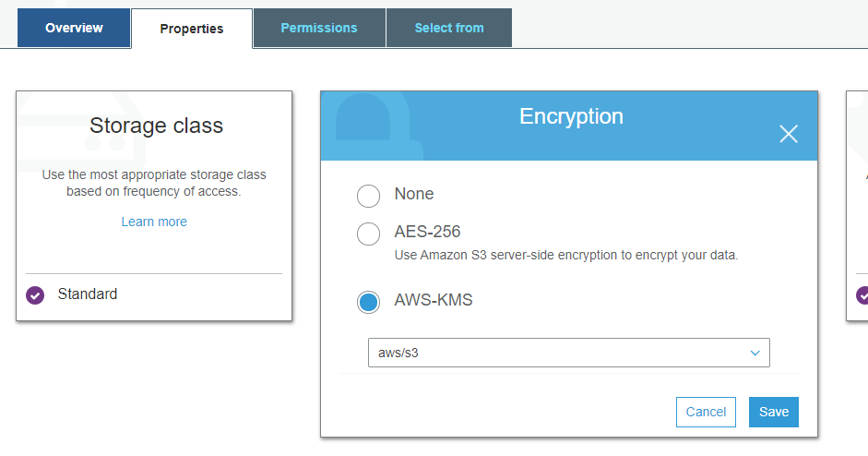The width and height of the screenshot is (868, 456).
Task: Choose AES-256 encryption radio button
Action: [x=368, y=234]
